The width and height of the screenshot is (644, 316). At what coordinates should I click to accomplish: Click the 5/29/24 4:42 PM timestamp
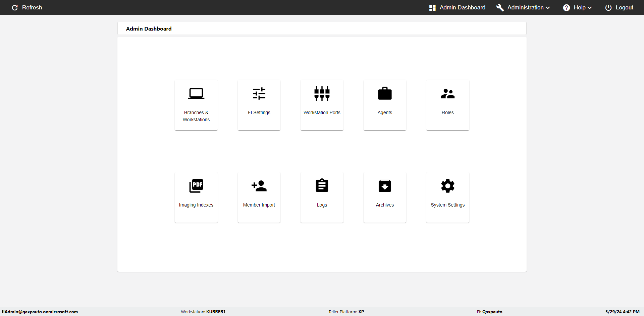tap(622, 312)
